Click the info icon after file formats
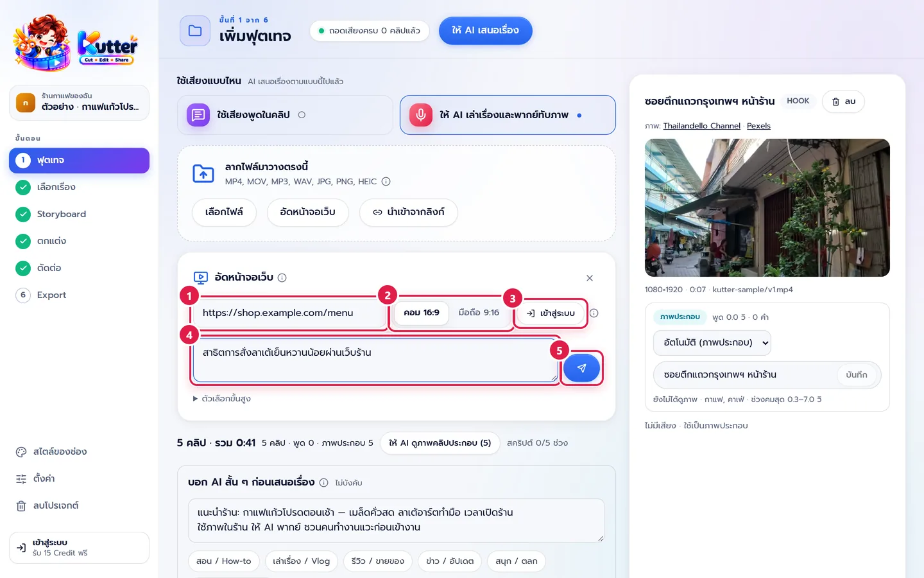924x578 pixels. click(x=386, y=182)
